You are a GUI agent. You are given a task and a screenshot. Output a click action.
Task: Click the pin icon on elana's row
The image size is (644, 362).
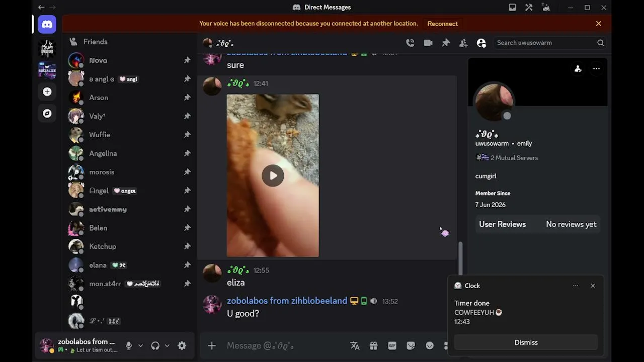click(x=187, y=265)
